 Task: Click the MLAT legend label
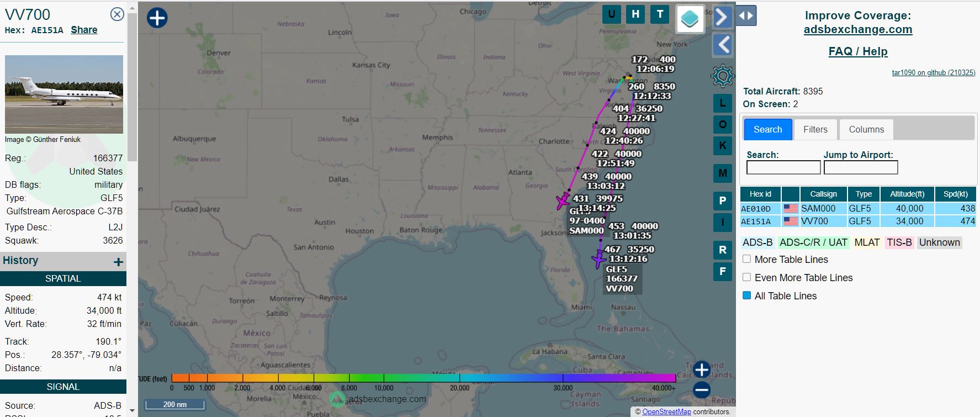[867, 242]
